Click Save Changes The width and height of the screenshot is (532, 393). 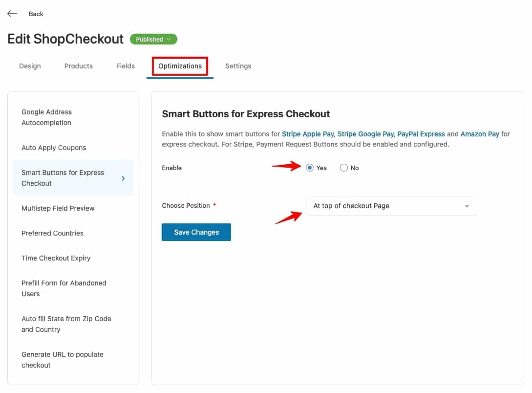tap(196, 232)
